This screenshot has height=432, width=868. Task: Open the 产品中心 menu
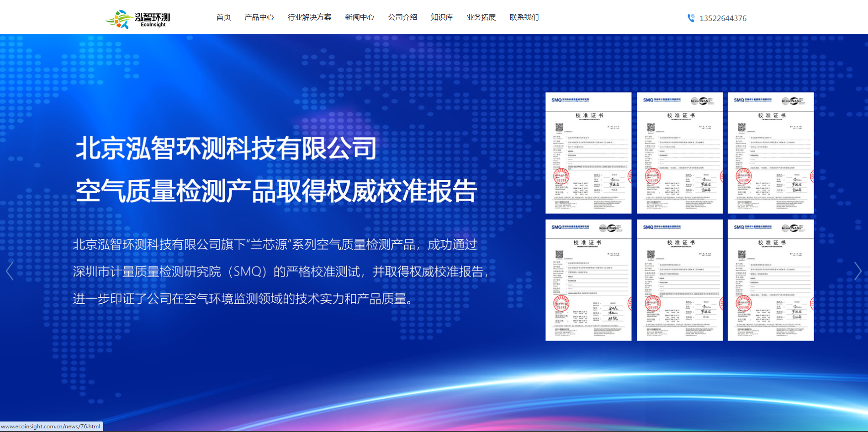(x=259, y=17)
